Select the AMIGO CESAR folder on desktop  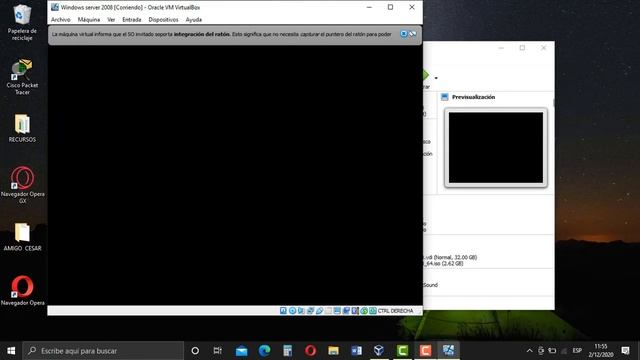22,237
